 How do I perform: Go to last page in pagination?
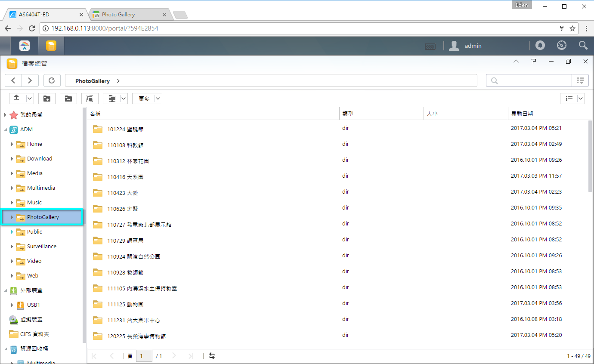[x=191, y=356]
